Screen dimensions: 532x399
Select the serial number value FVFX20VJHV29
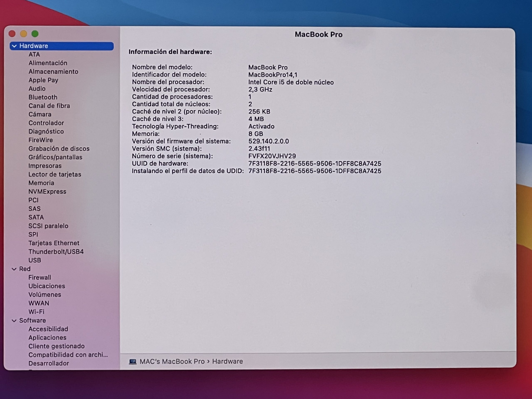click(x=272, y=156)
